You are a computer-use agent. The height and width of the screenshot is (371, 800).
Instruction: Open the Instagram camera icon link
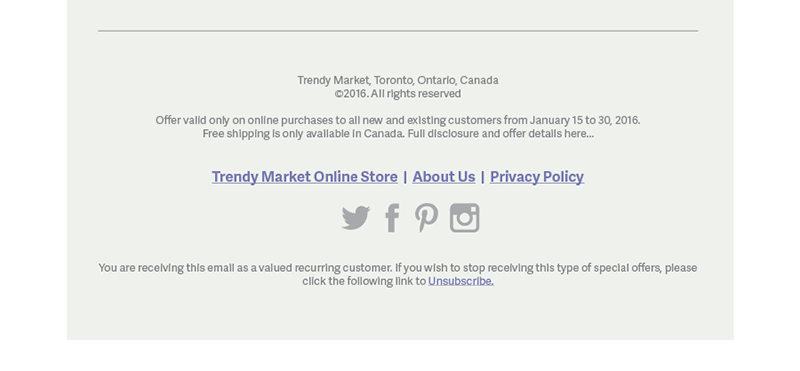pos(464,218)
